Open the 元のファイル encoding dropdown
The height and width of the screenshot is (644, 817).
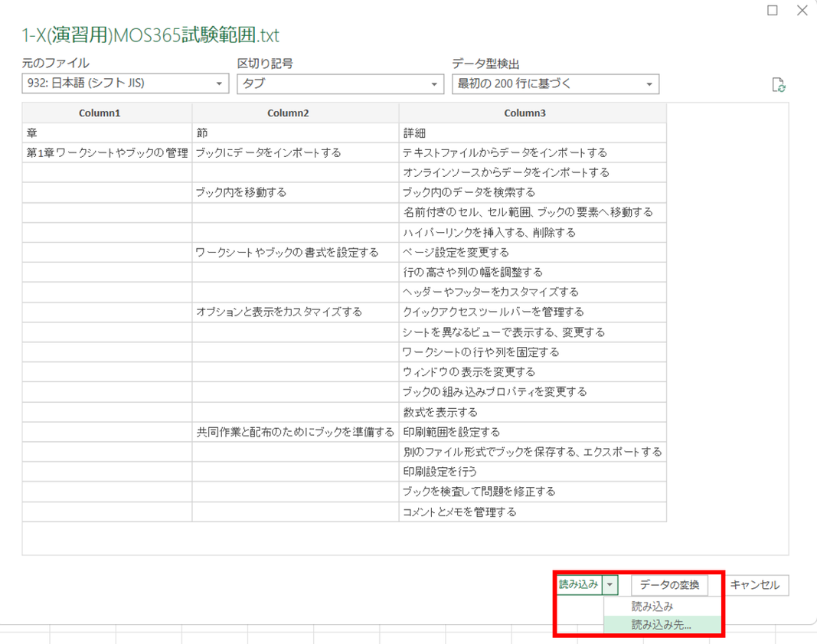coord(125,83)
